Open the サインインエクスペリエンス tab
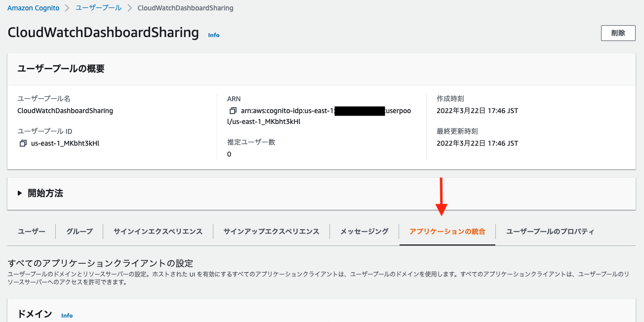 tap(158, 231)
